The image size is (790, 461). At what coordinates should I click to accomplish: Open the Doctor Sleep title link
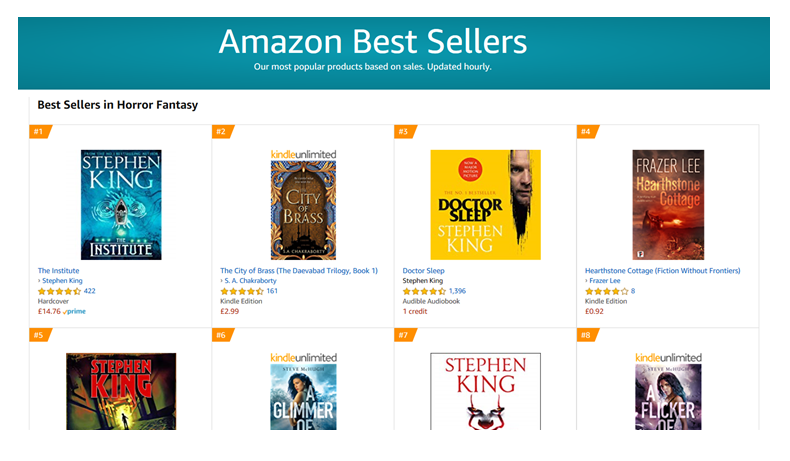point(423,271)
